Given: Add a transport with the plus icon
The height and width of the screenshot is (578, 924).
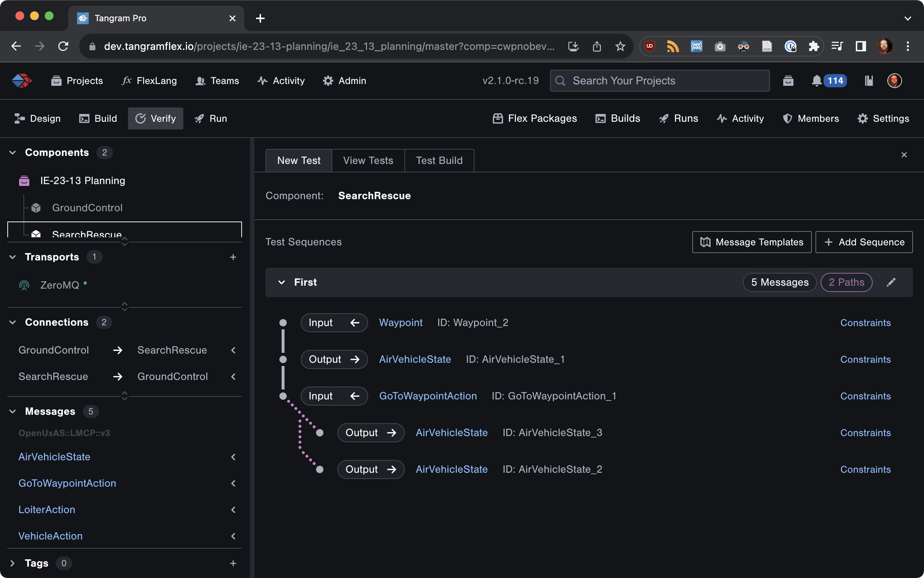Looking at the screenshot, I should click(233, 257).
